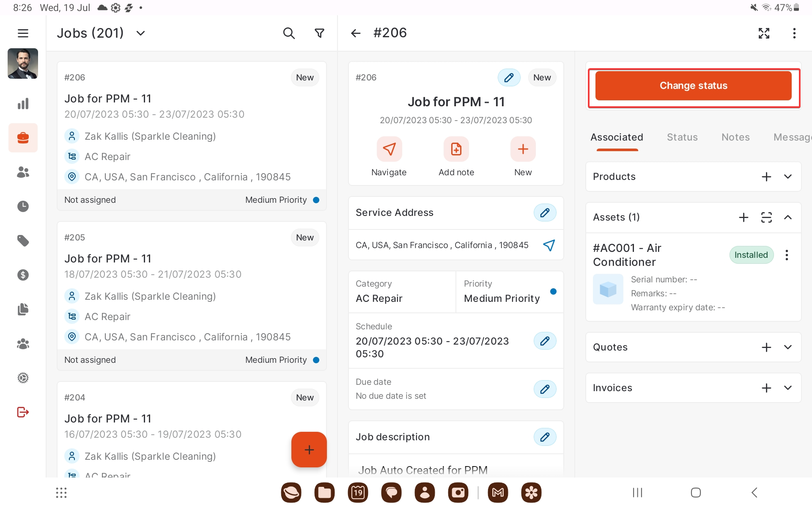This screenshot has width=812, height=508.
Task: Open the logout icon in sidebar
Action: coord(23,412)
